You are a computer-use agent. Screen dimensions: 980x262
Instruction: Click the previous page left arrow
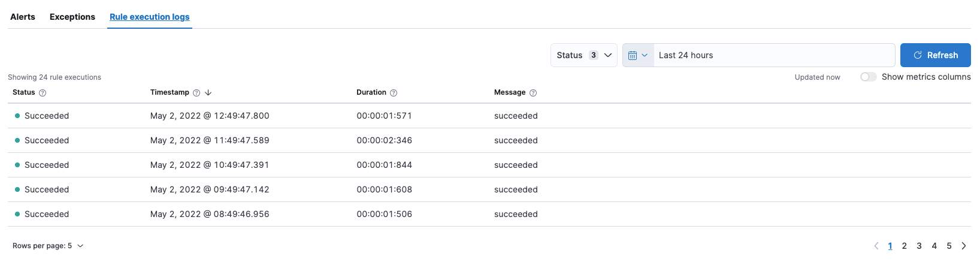coord(876,246)
